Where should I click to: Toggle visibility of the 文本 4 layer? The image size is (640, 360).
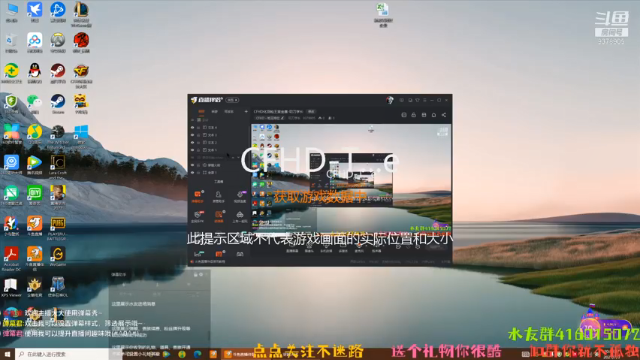[x=193, y=127]
